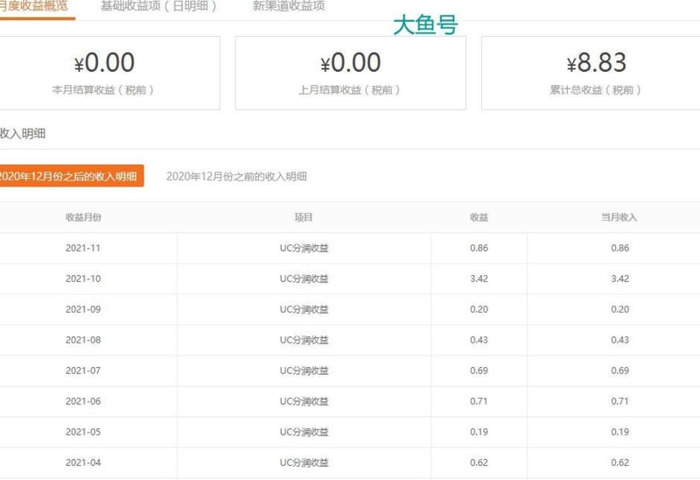
Task: Select 2020年12月份之前的收入明细 tab
Action: (x=236, y=176)
